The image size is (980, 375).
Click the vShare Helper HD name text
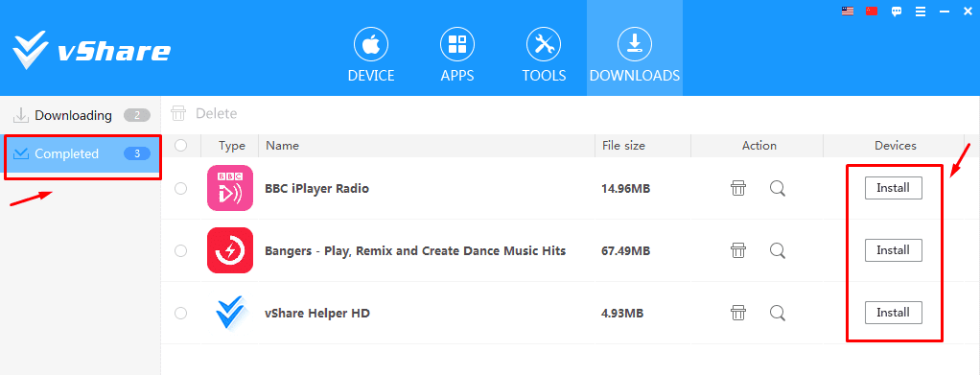[317, 313]
